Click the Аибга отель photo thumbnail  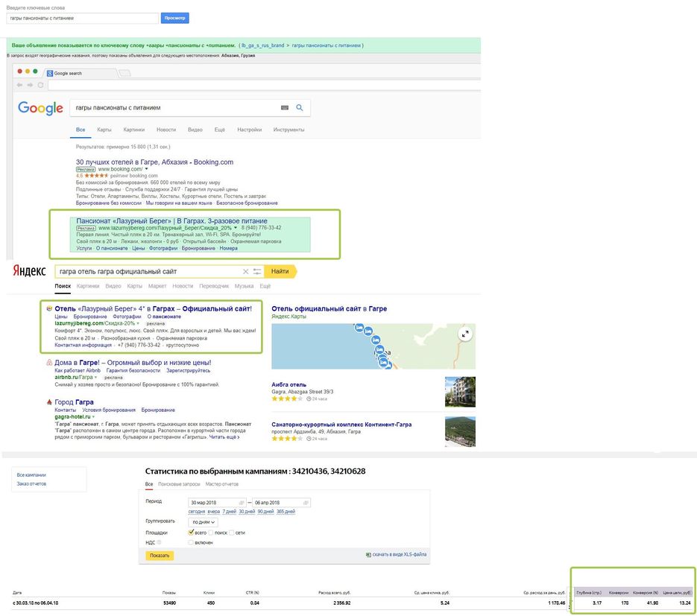point(460,392)
